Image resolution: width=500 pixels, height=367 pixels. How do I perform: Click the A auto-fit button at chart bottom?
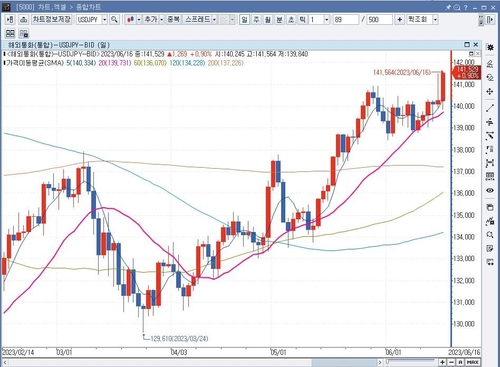[x=460, y=362]
